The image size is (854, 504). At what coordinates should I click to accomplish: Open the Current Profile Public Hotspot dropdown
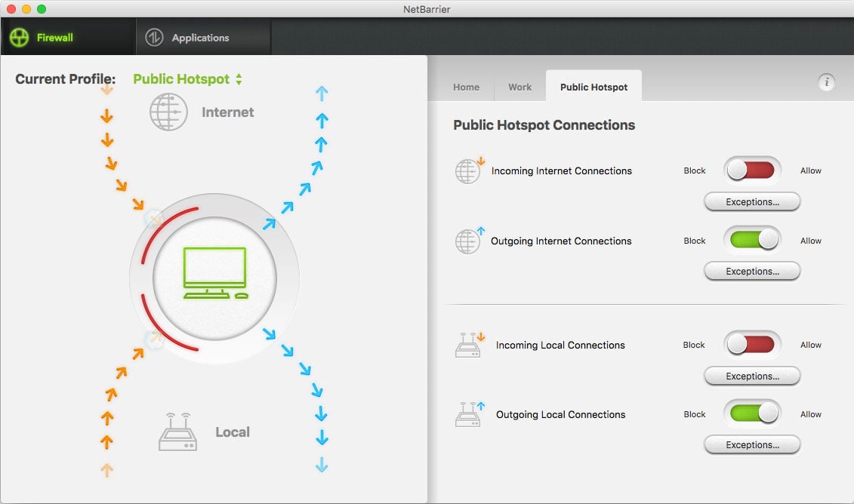(x=187, y=79)
